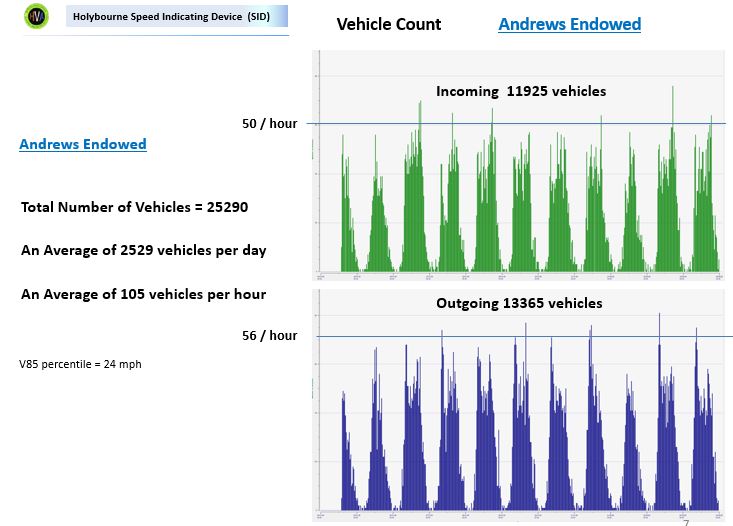The image size is (733, 526).
Task: Select the Holybourne Speed Indicating Device title banner
Action: tap(172, 16)
